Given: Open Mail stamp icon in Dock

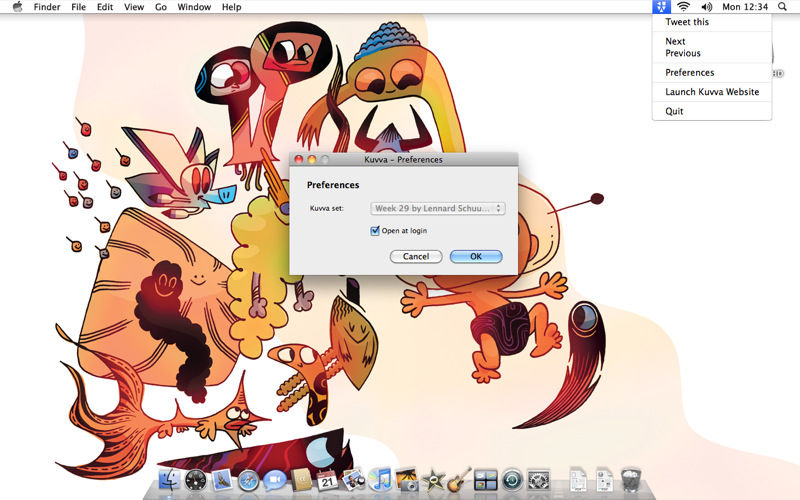Looking at the screenshot, I should (x=222, y=480).
